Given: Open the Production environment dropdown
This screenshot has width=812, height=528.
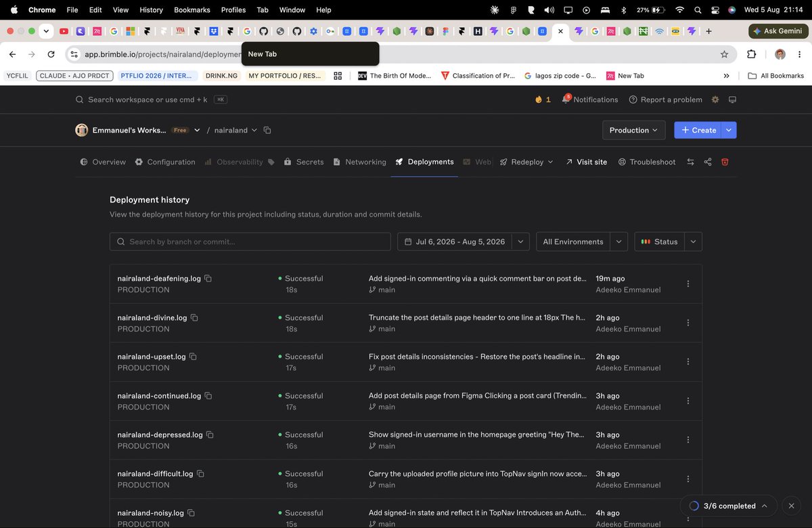Looking at the screenshot, I should (633, 130).
